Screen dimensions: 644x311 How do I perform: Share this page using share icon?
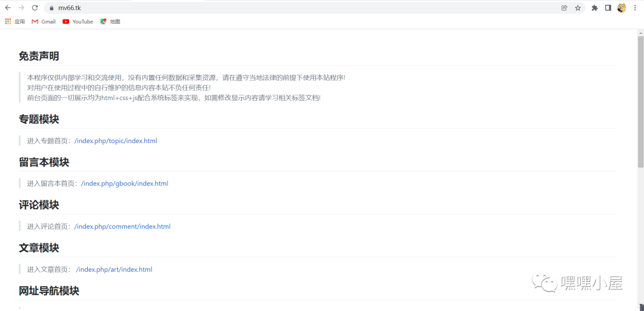564,8
